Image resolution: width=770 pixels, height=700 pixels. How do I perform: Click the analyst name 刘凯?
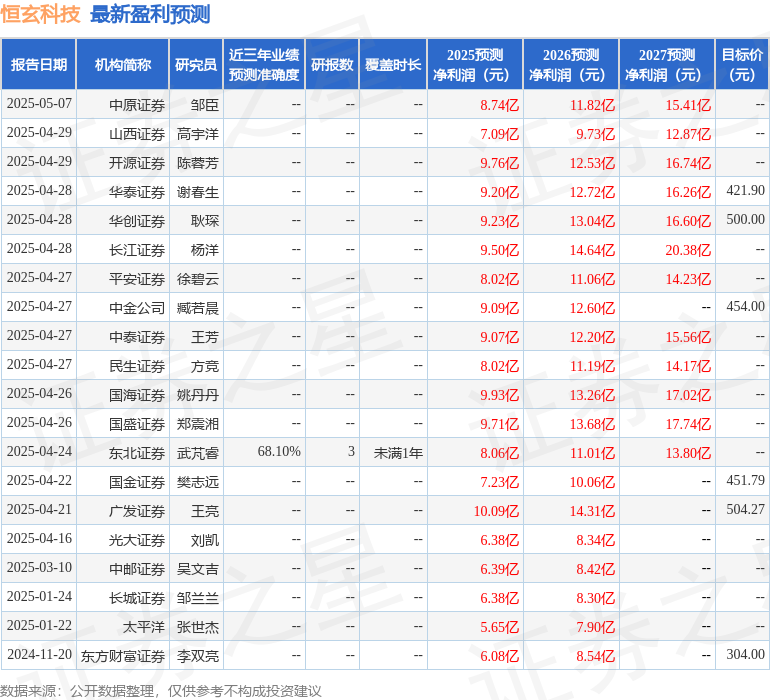205,540
